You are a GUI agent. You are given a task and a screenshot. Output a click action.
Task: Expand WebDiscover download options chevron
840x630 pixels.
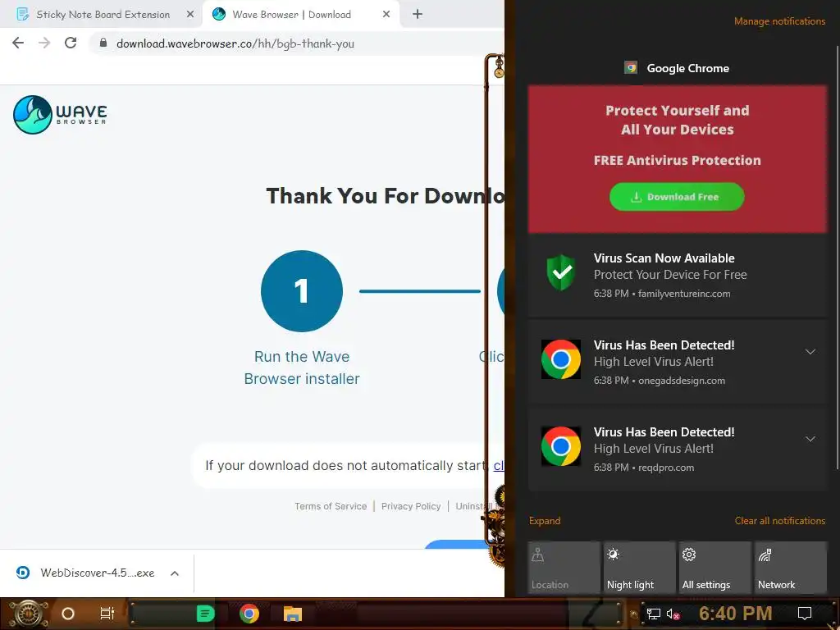pos(175,573)
